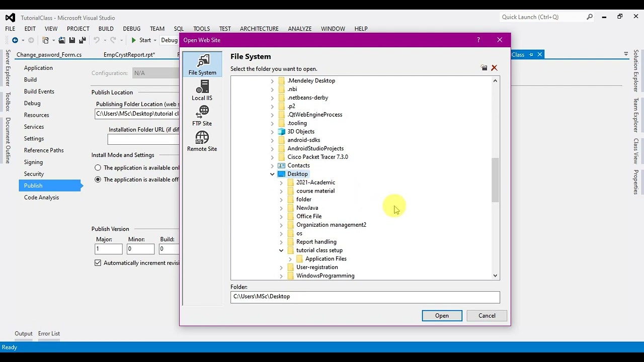Click the Quick Launch search magnifier
This screenshot has height=362, width=644.
[x=590, y=17]
